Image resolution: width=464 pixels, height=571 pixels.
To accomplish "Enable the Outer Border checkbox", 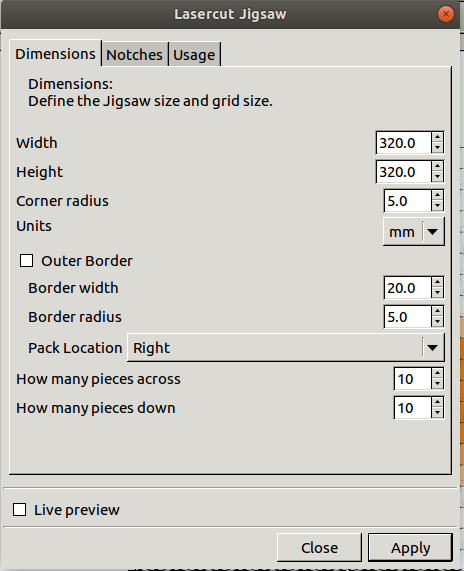I will pos(27,261).
